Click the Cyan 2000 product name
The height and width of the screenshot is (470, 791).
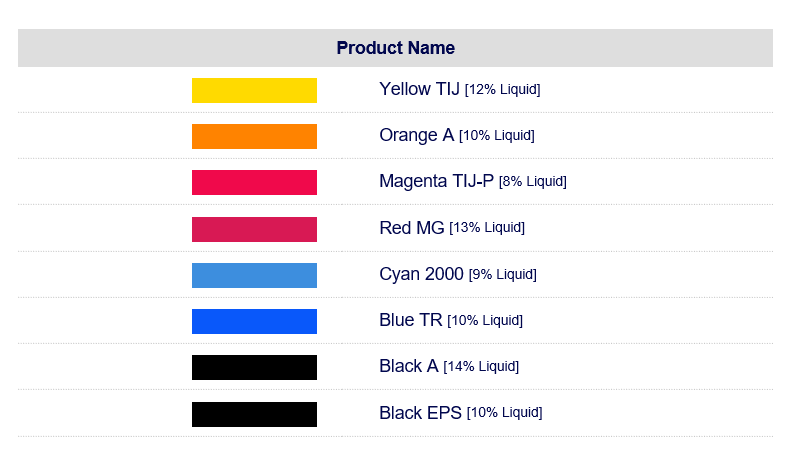(x=421, y=274)
